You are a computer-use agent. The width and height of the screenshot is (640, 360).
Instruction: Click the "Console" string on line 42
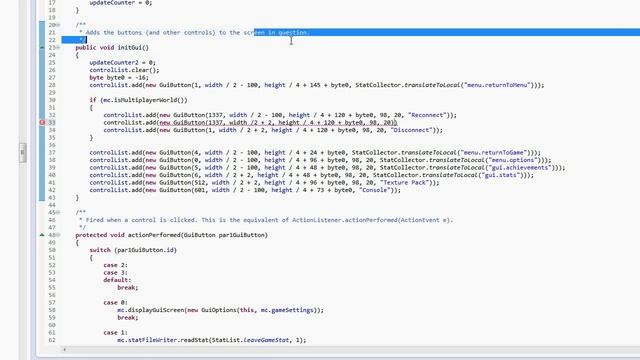(374, 190)
